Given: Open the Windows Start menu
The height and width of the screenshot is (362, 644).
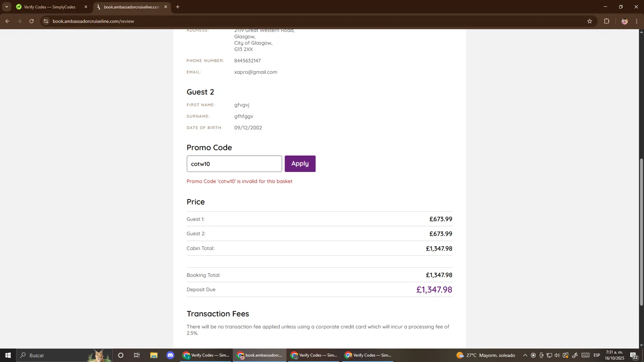Looking at the screenshot, I should click(8, 355).
